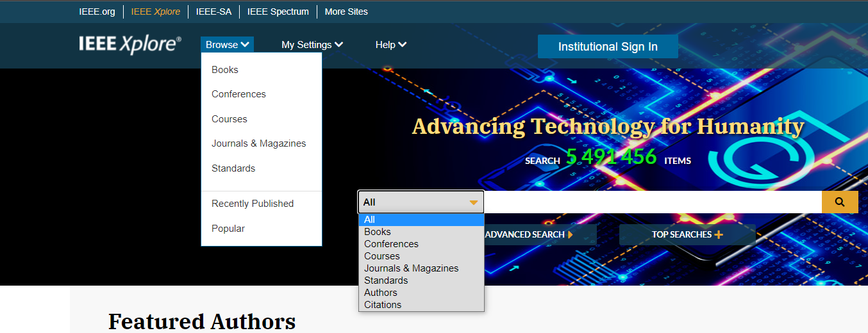Click the arrow icon beside Advanced Search
Viewport: 868px width, 333px height.
click(x=571, y=234)
